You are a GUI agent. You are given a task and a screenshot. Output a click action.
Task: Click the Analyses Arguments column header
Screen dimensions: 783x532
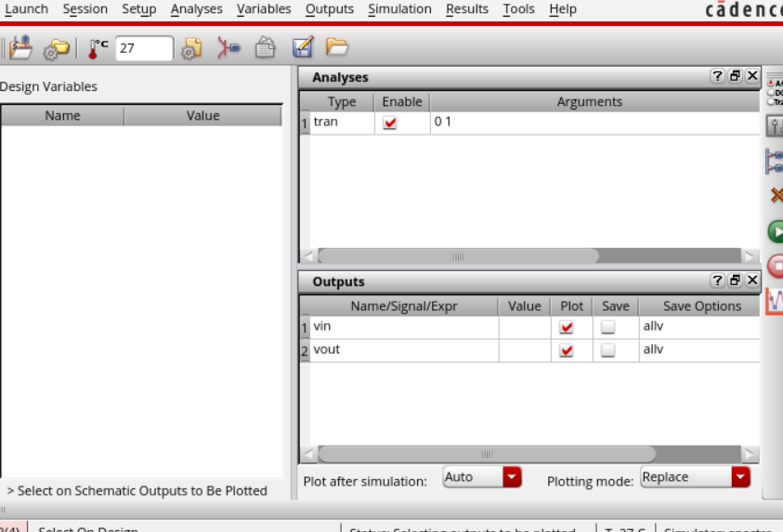pos(589,102)
